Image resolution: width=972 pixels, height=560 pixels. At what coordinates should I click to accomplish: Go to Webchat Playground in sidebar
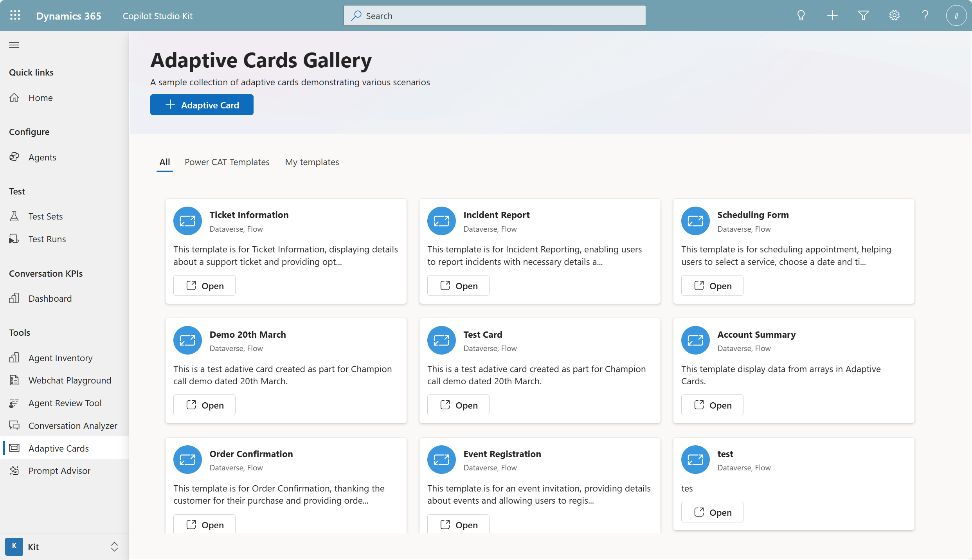pos(70,380)
